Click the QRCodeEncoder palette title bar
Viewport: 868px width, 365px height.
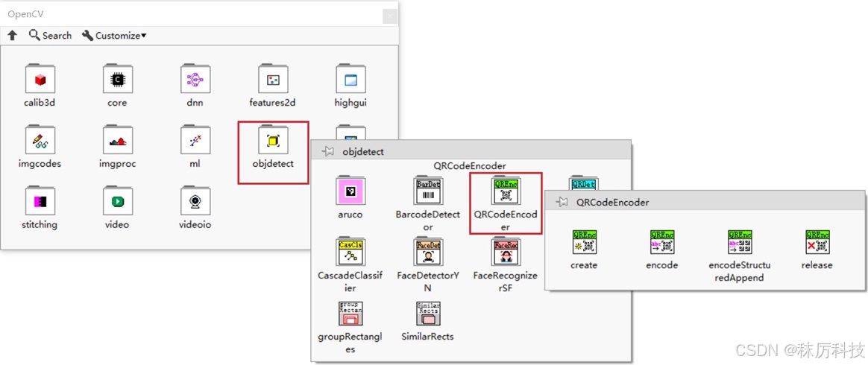705,202
